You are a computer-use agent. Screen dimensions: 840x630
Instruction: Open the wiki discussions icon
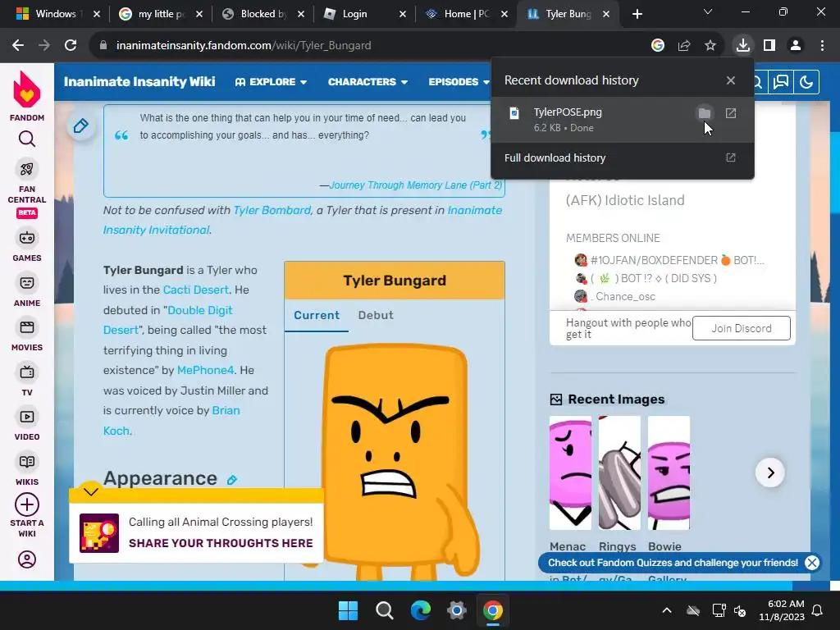[x=781, y=82]
